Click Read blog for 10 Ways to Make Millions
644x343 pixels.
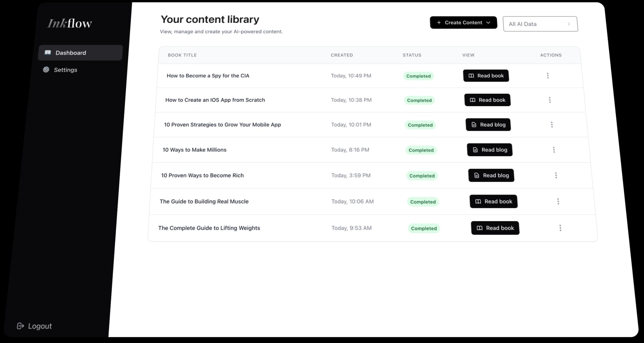pyautogui.click(x=490, y=150)
